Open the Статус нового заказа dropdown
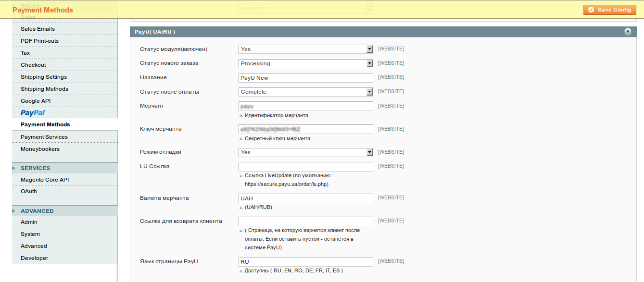This screenshot has height=282, width=644. click(306, 63)
